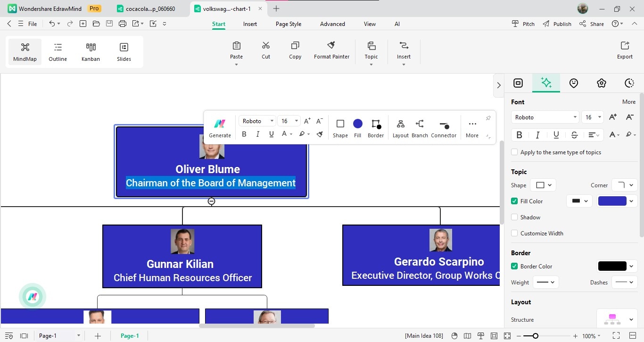644x342 pixels.
Task: Click More in the Font section
Action: point(629,102)
